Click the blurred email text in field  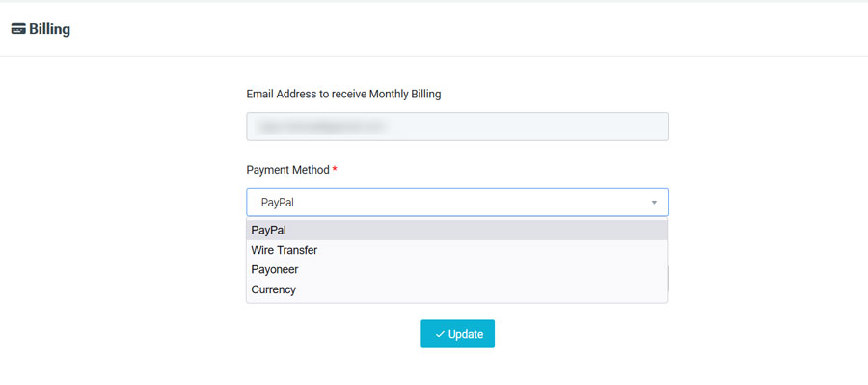click(x=320, y=126)
